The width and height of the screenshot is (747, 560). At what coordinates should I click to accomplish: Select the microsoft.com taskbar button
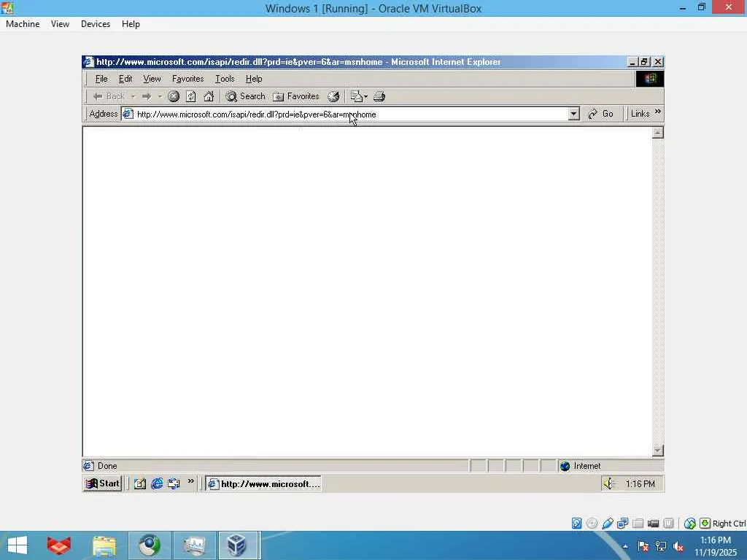pos(263,484)
